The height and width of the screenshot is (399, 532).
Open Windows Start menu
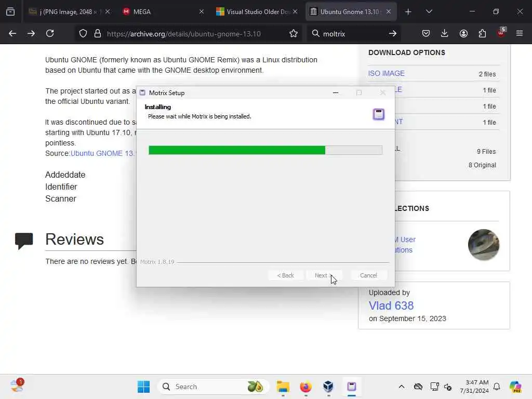tap(143, 387)
